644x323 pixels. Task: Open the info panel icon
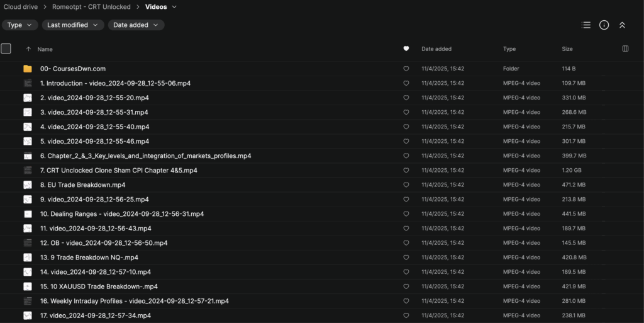pos(604,25)
